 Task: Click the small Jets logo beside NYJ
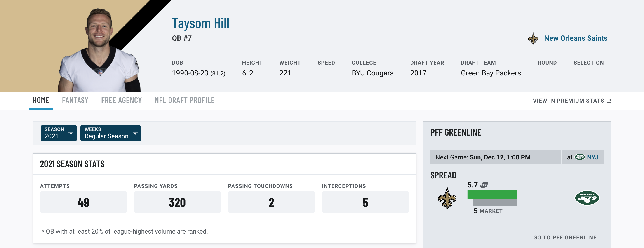click(580, 157)
